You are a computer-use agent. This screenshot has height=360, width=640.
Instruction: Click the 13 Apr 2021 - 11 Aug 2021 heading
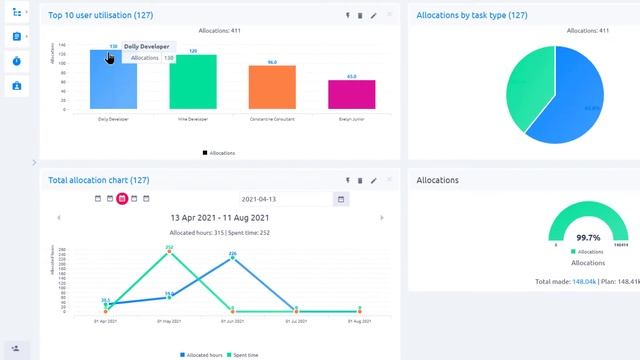click(x=220, y=218)
